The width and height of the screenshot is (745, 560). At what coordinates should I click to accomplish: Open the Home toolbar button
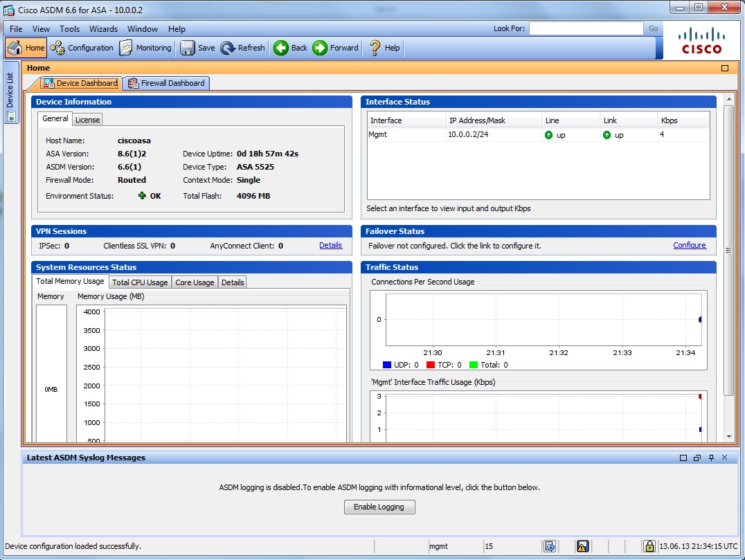point(26,48)
